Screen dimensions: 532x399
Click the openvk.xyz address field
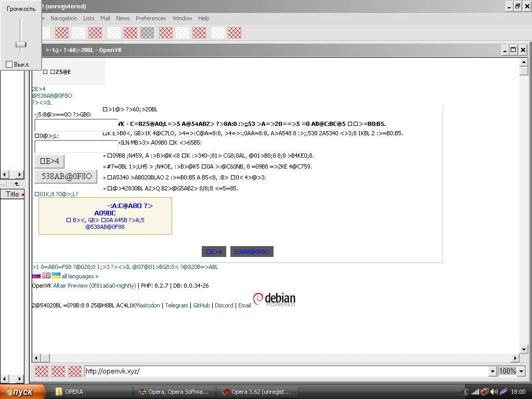click(x=287, y=371)
